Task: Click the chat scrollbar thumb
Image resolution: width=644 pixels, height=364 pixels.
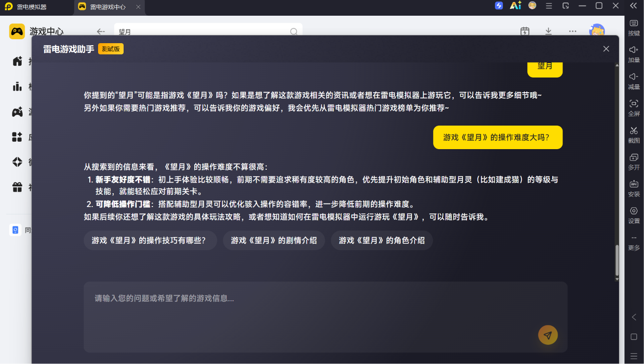Action: tap(617, 260)
